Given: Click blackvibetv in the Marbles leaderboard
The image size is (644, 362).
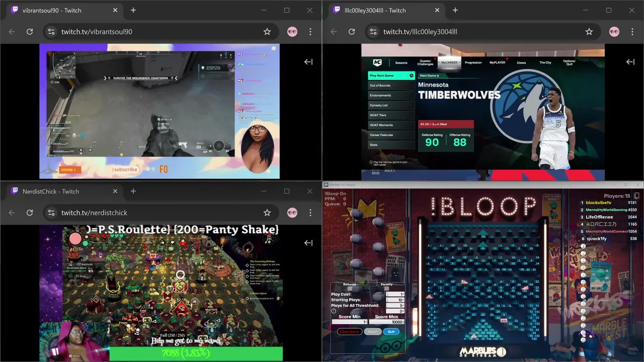Looking at the screenshot, I should tap(599, 203).
